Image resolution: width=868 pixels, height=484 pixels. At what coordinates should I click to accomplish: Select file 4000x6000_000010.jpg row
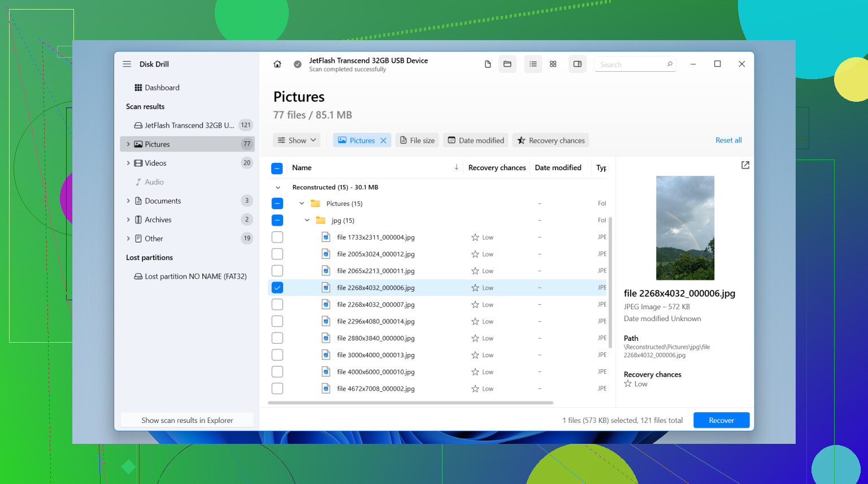[x=437, y=372]
